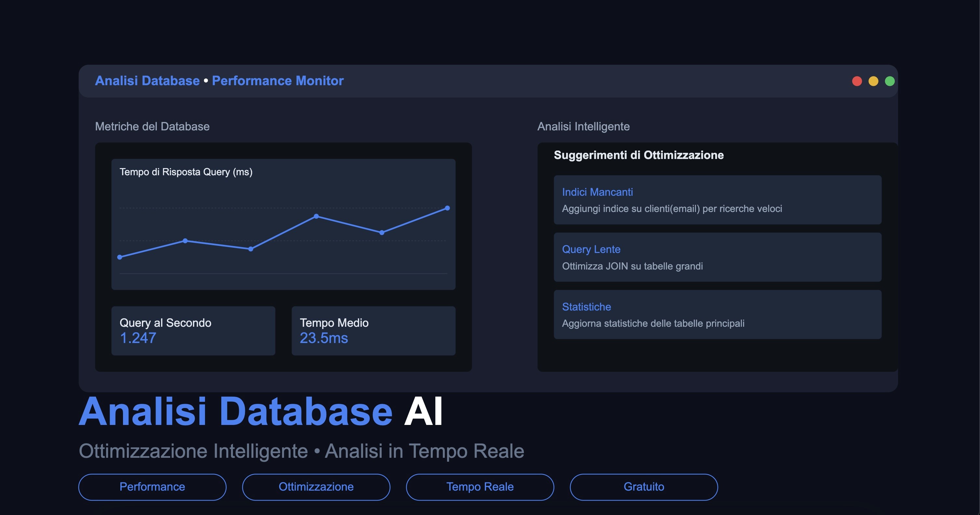Click the Tempo Medio metric card
The width and height of the screenshot is (980, 515).
click(374, 331)
